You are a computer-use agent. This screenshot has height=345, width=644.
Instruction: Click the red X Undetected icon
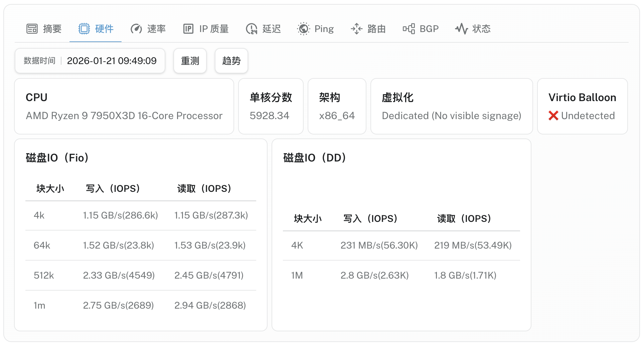point(553,116)
